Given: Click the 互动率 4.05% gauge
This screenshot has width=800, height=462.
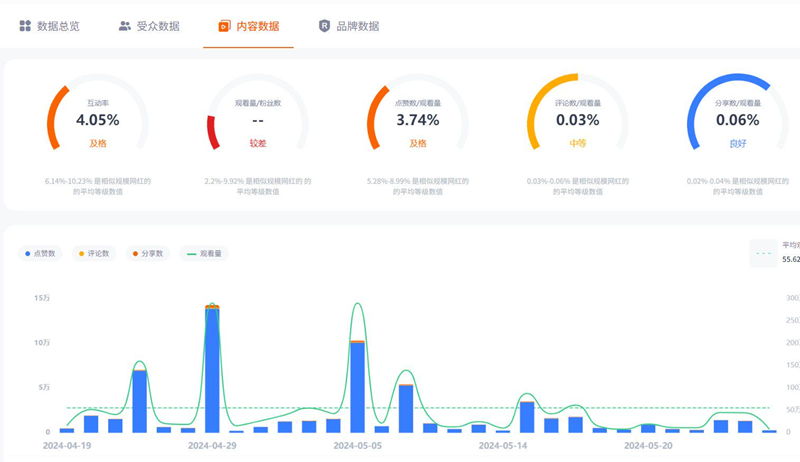Looking at the screenshot, I should [x=97, y=120].
